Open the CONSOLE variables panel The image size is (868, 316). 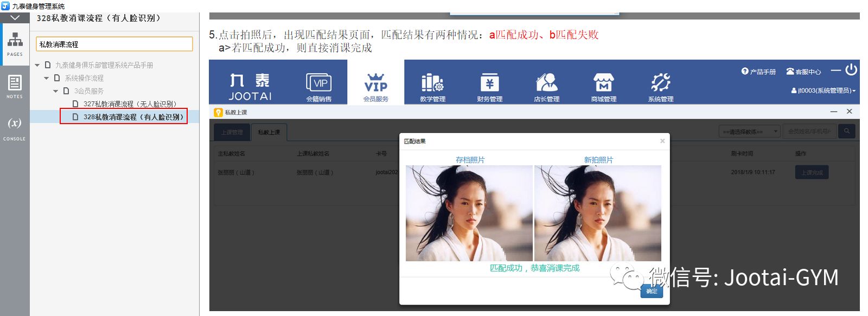15,128
